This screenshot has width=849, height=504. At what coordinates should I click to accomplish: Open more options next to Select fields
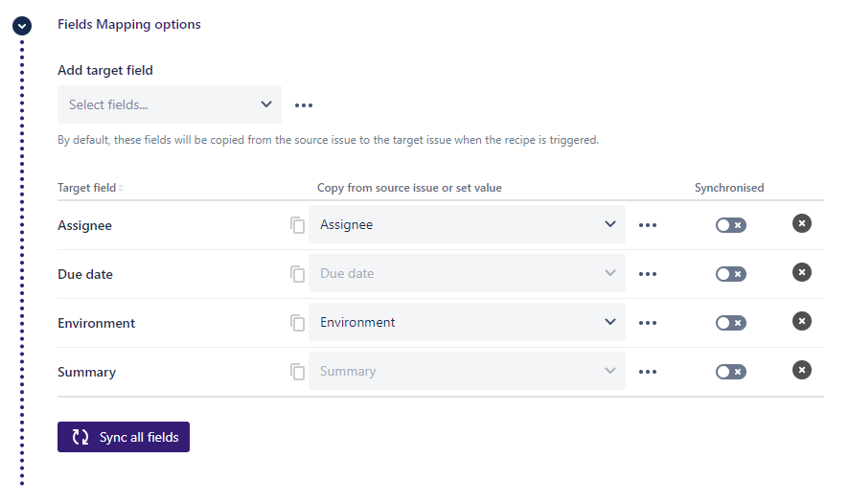coord(304,105)
